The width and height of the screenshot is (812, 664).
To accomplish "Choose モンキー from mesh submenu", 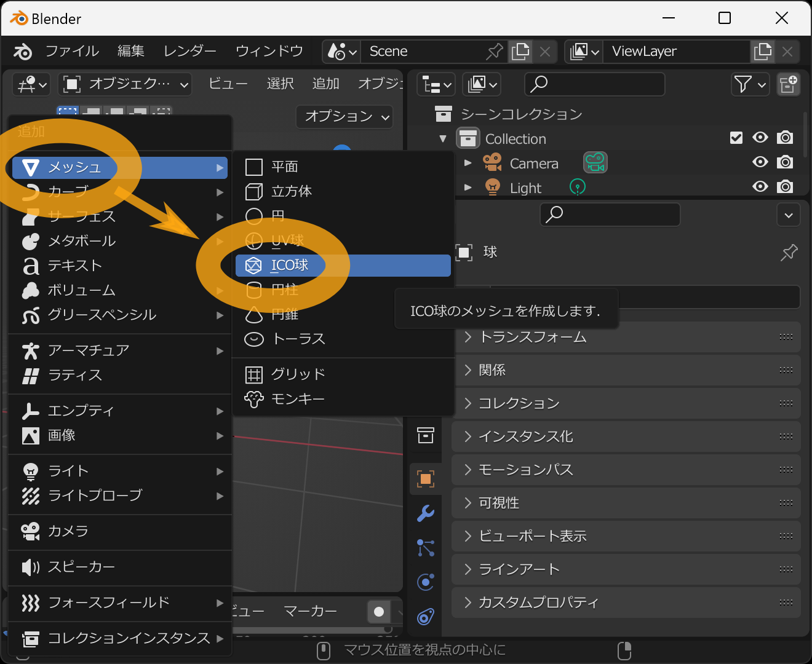I will [x=343, y=399].
